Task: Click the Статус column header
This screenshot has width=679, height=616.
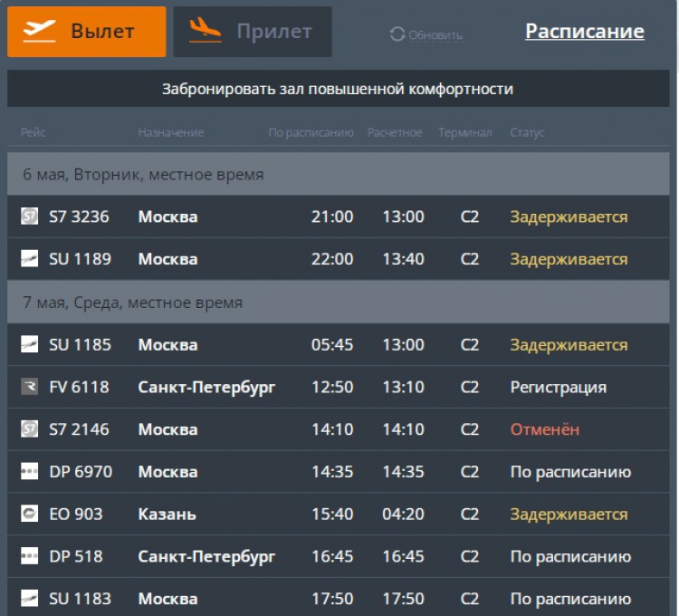Action: 527,133
